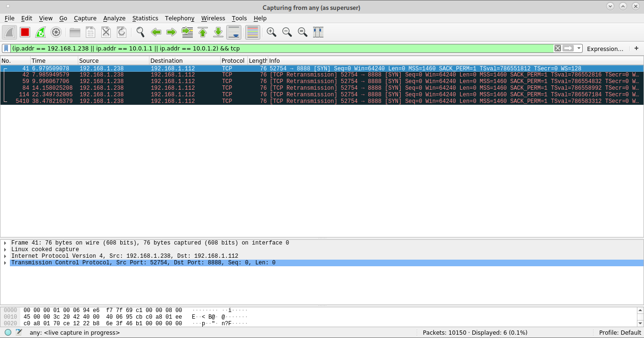Jump to the last packet
Image resolution: width=644 pixels, height=338 pixels.
(218, 32)
